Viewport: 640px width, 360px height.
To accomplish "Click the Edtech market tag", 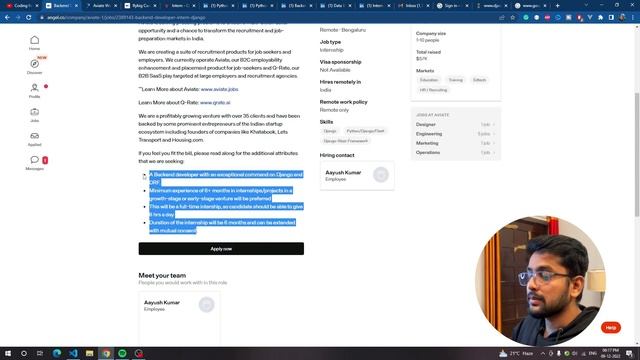I will point(479,80).
